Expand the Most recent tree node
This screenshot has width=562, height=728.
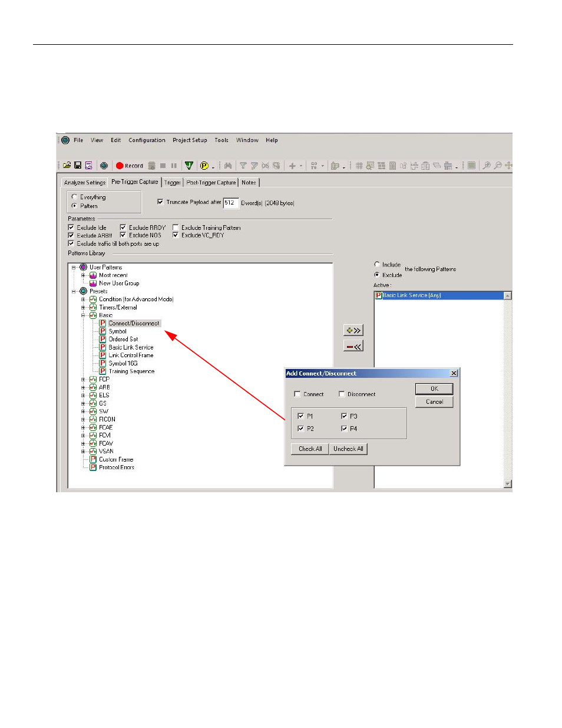pos(83,275)
